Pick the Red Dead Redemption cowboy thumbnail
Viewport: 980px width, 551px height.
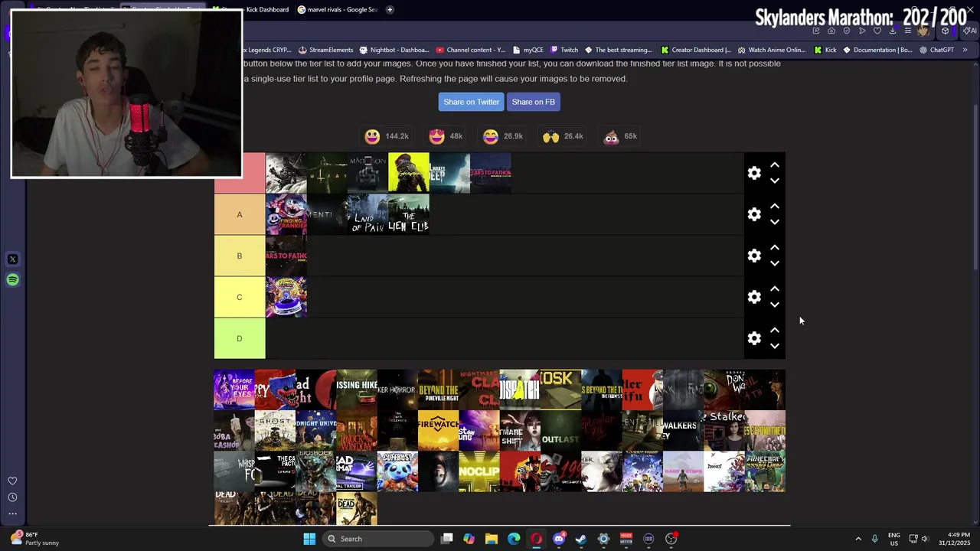(520, 471)
